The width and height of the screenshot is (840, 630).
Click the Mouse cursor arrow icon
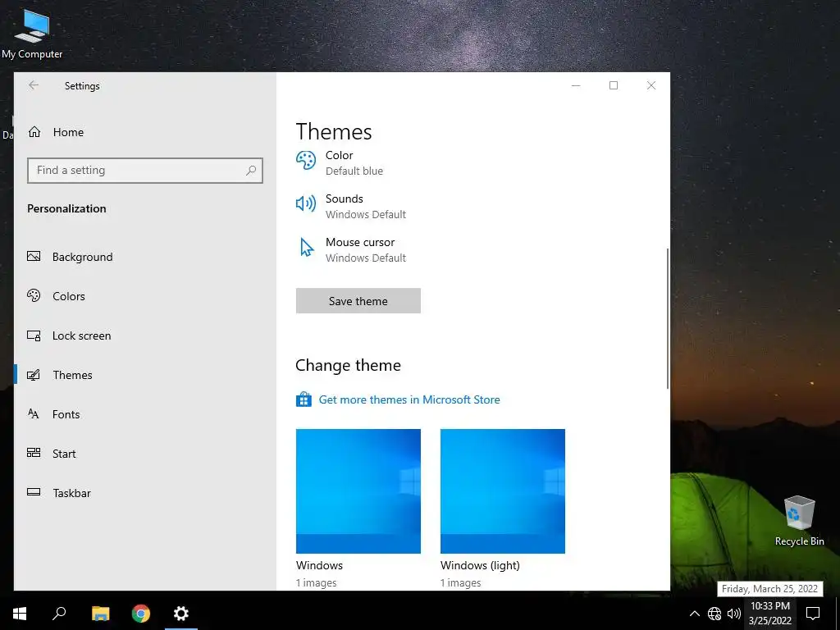pyautogui.click(x=307, y=247)
